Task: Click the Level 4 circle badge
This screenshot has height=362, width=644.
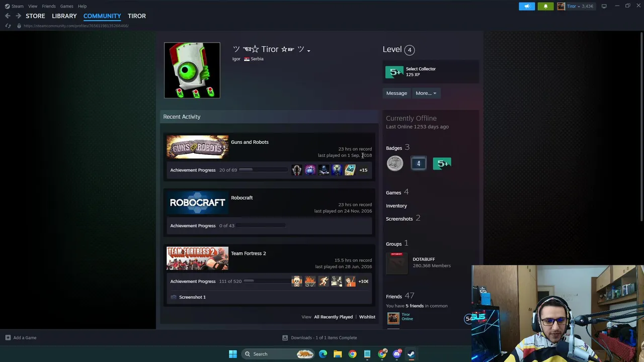Action: click(410, 50)
